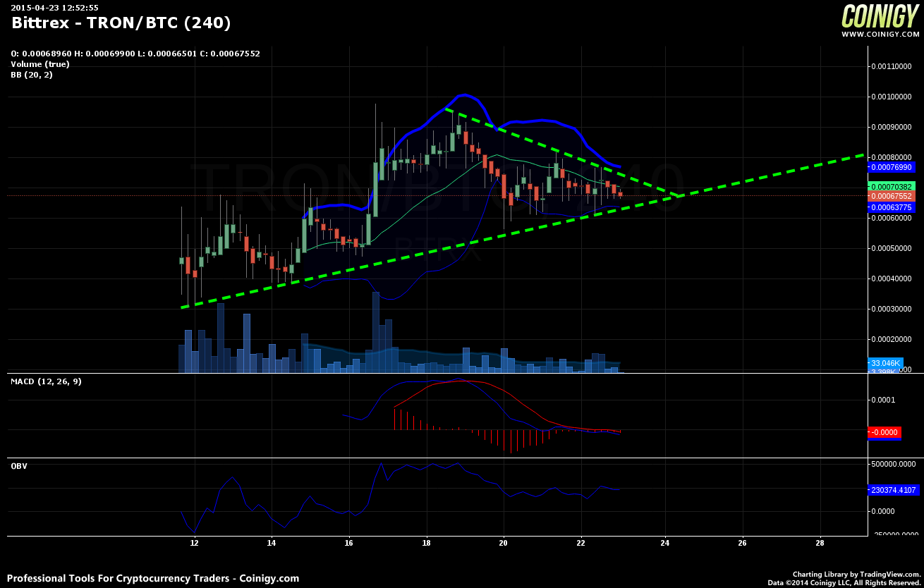Click the red -0.0000 MACD value tag

885,432
